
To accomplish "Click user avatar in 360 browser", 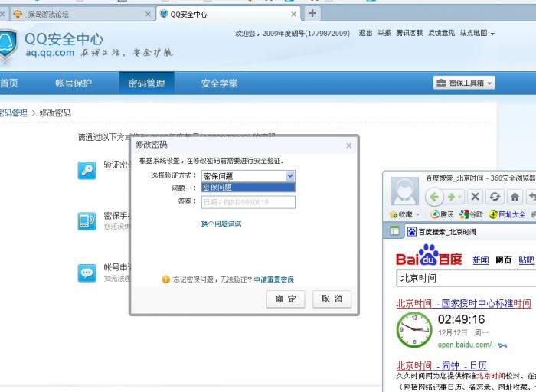I will click(x=404, y=191).
